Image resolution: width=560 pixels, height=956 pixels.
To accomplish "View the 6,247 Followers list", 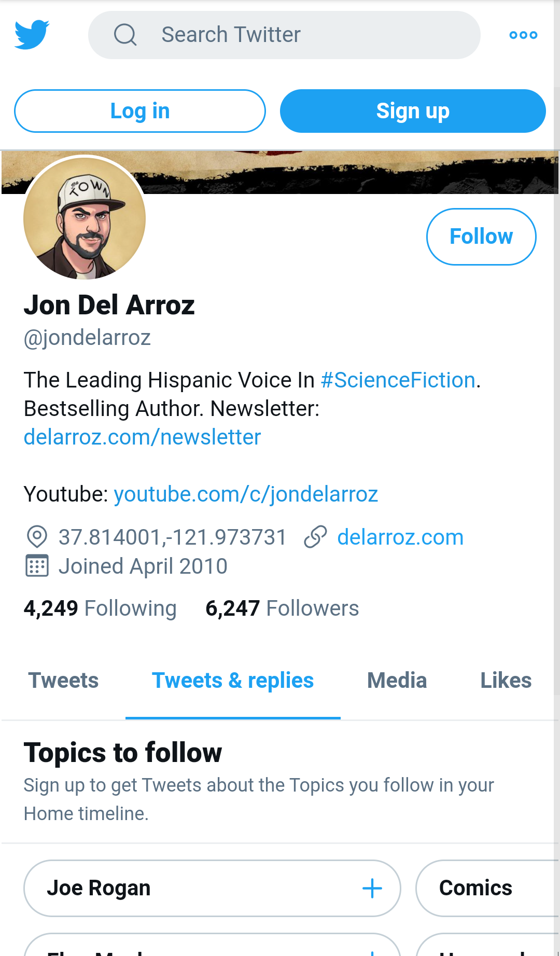I will click(x=282, y=608).
